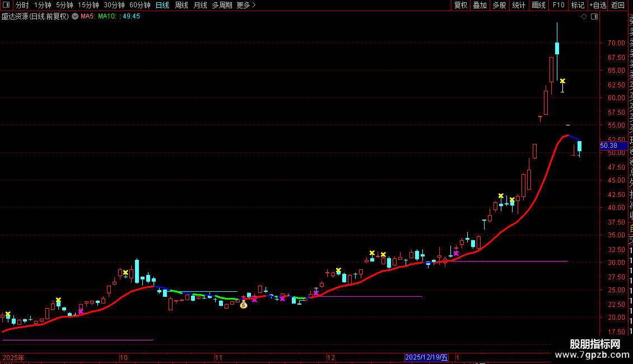The height and width of the screenshot is (364, 633).
Task: Click the 30.00 price axis label
Action: pos(616,262)
